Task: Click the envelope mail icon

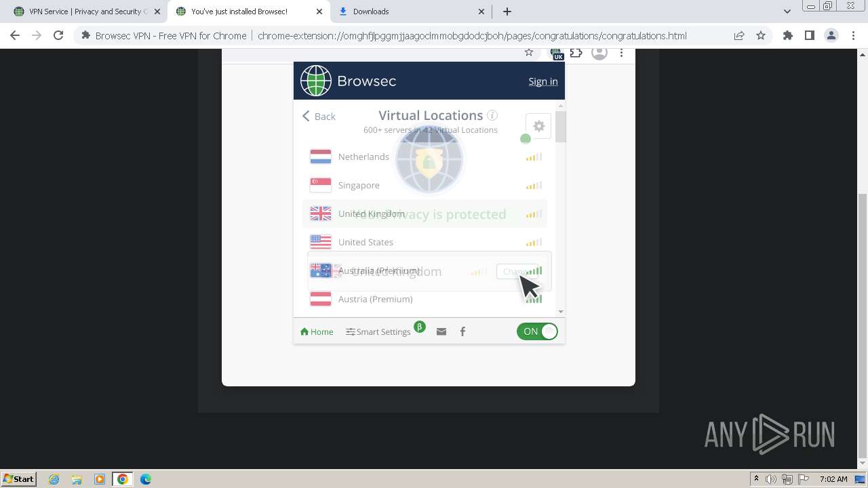Action: (x=441, y=331)
